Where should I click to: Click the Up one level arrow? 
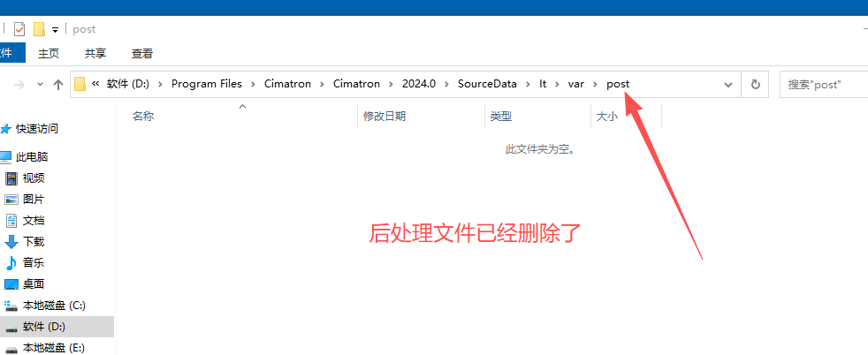click(58, 85)
